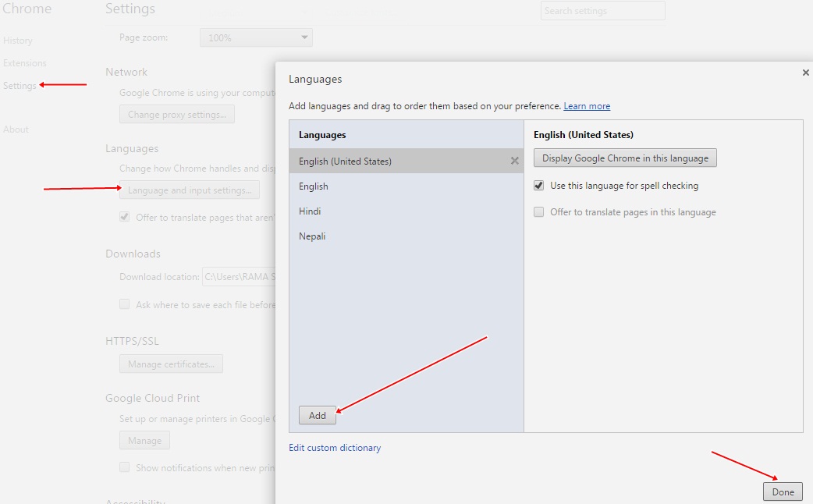Remove English (United States) using the X icon
The height and width of the screenshot is (504, 813).
click(x=514, y=161)
